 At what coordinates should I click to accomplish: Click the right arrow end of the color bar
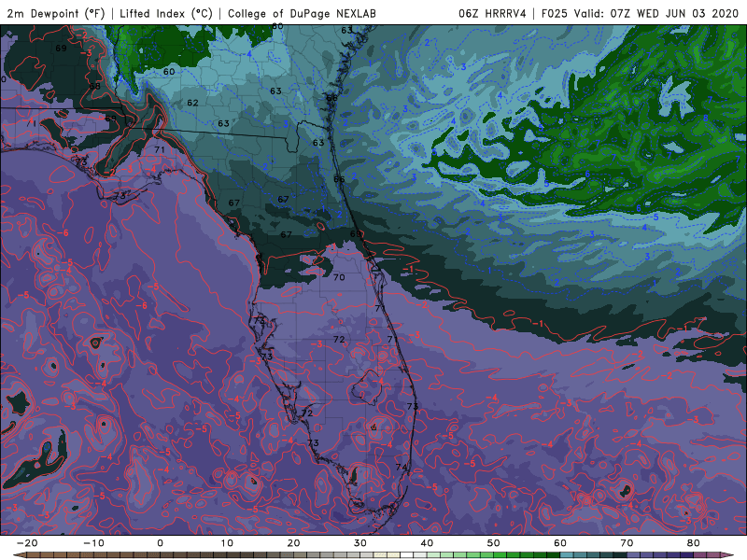[728, 555]
